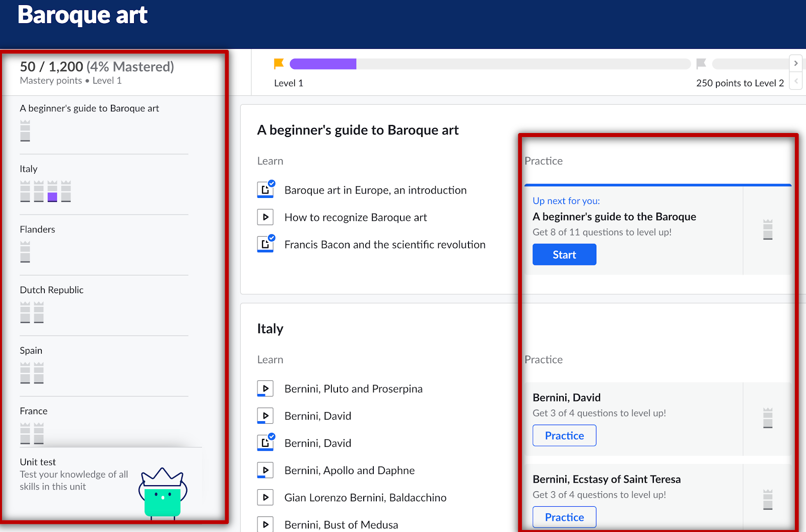
Task: Open the Unit test link in sidebar
Action: click(x=38, y=462)
